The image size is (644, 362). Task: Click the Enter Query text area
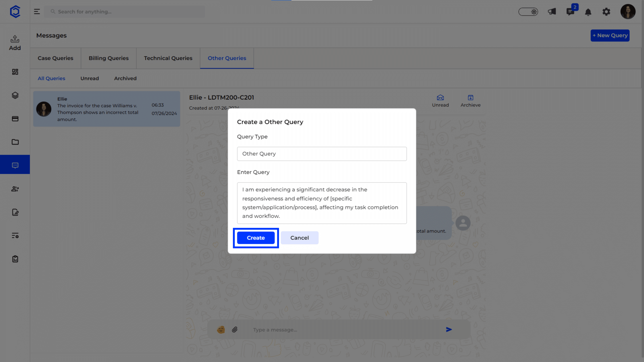[322, 203]
